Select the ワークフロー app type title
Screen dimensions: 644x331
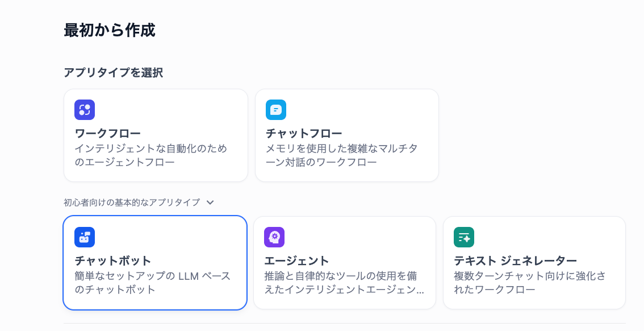pos(108,134)
